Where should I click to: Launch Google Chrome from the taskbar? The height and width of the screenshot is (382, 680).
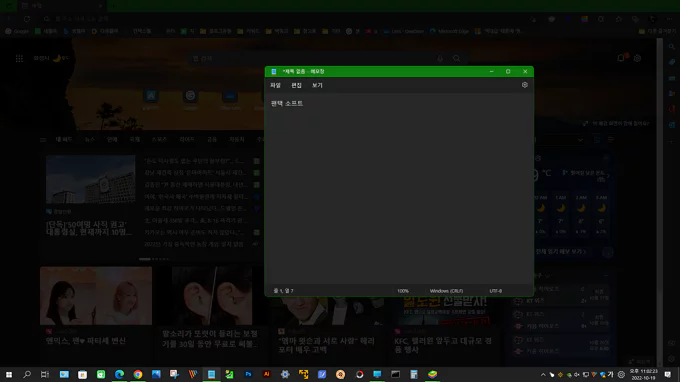click(138, 374)
